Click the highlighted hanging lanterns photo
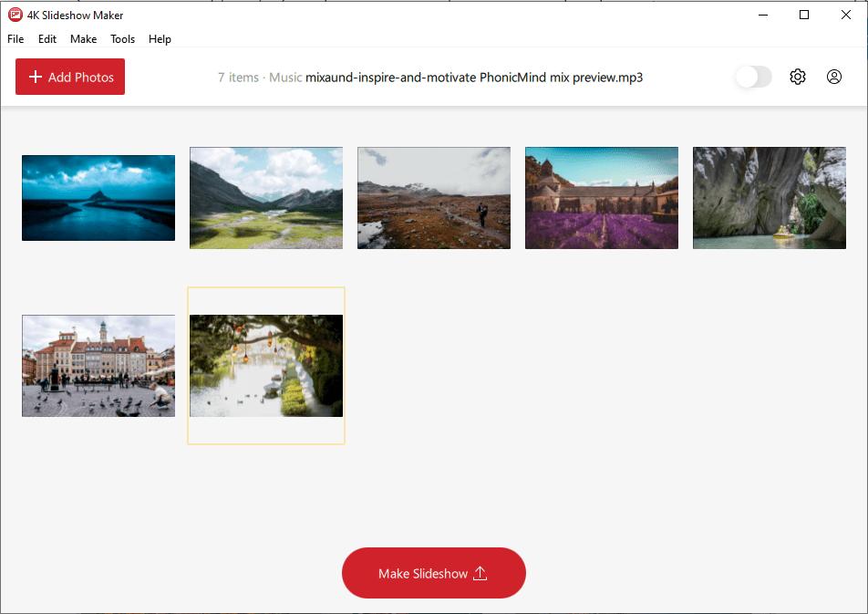The image size is (868, 614). click(265, 365)
